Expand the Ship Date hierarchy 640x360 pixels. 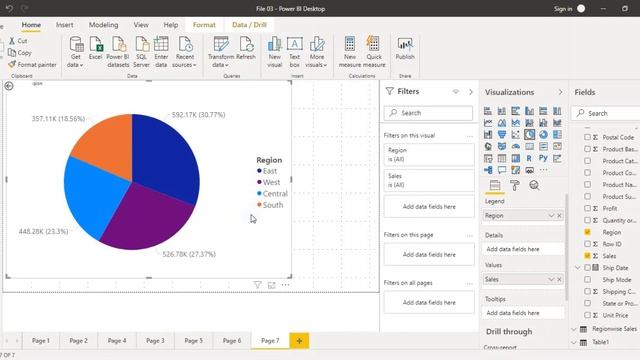[x=578, y=268]
